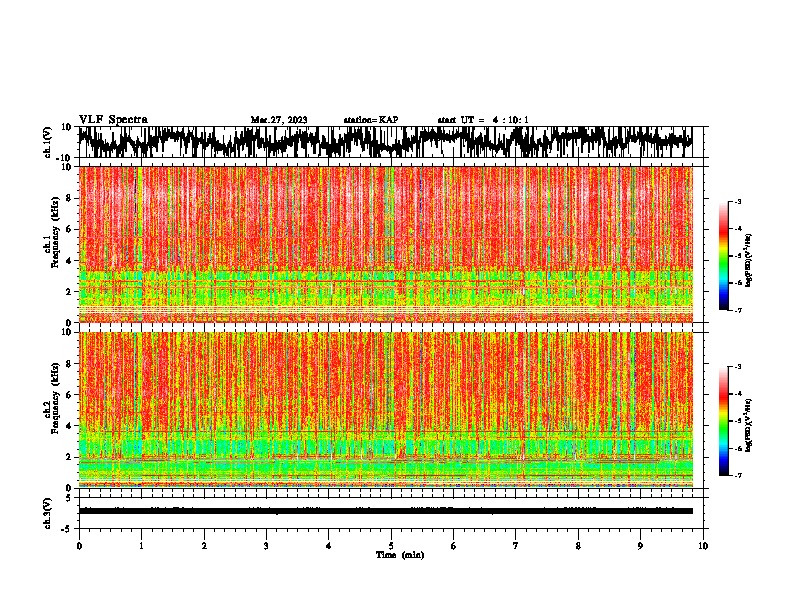
Task: Click the "ch.3(V)" axis label
Action: pyautogui.click(x=48, y=514)
